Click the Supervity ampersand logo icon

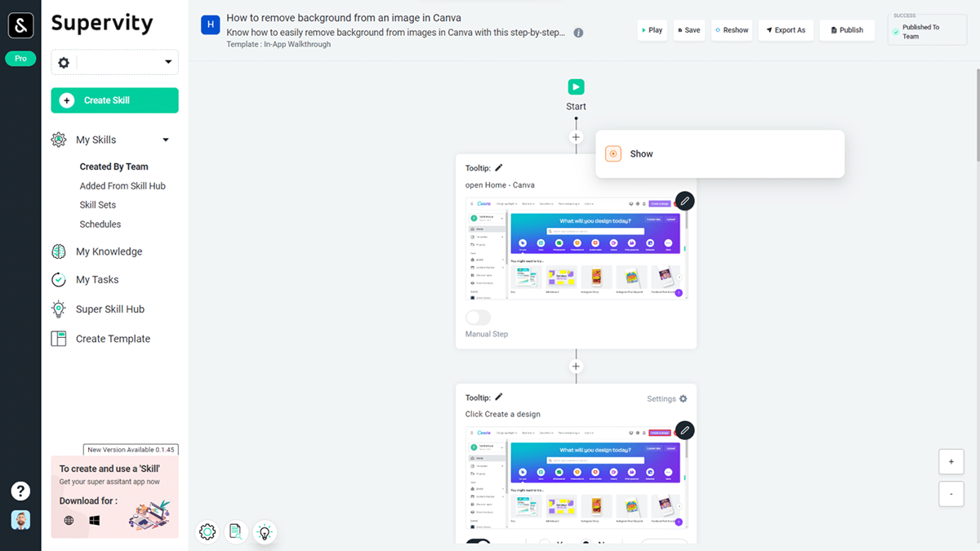point(20,24)
